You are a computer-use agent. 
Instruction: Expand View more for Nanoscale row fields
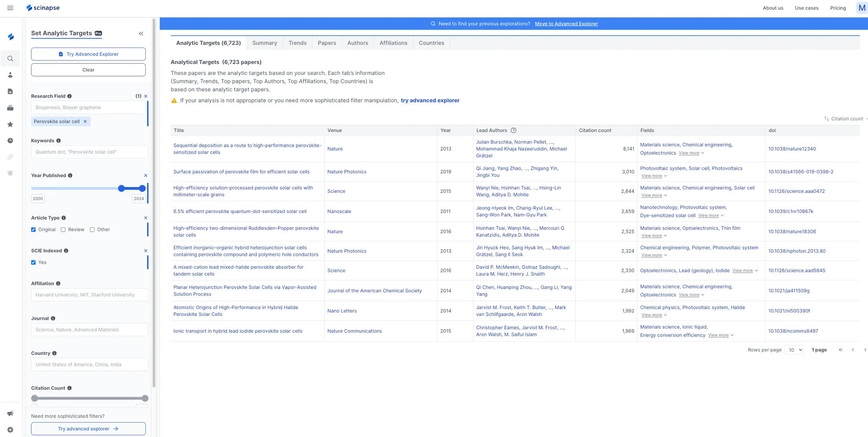pyautogui.click(x=711, y=216)
